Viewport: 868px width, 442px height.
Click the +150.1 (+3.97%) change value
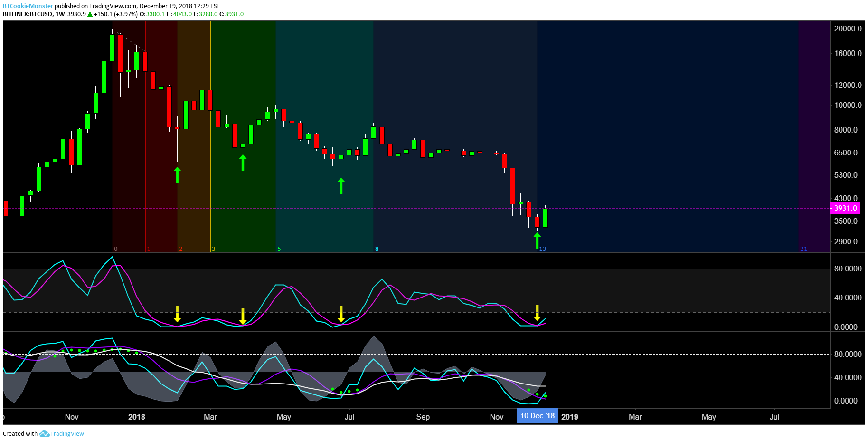point(115,14)
